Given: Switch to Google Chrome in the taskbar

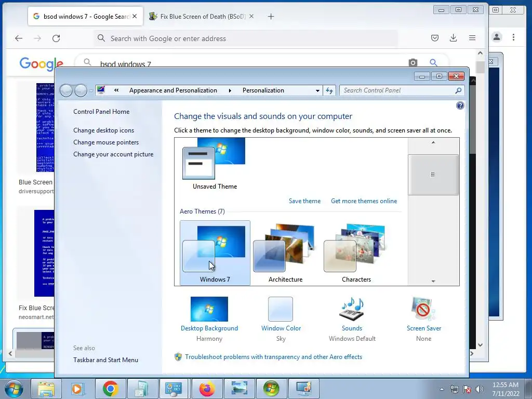Looking at the screenshot, I should [110, 389].
